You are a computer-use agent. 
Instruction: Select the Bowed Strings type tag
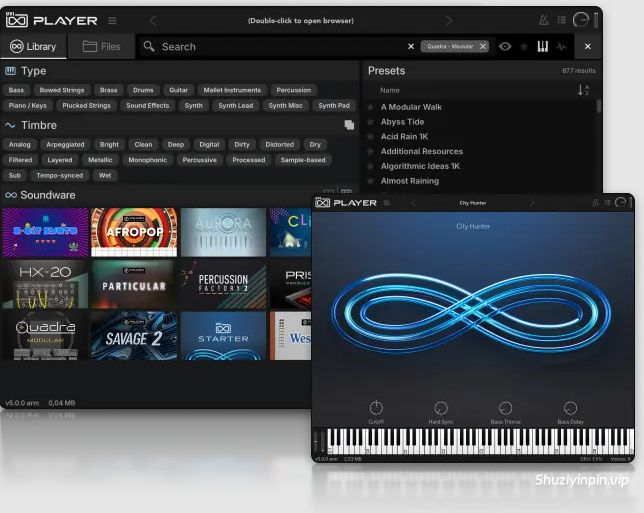pos(62,90)
